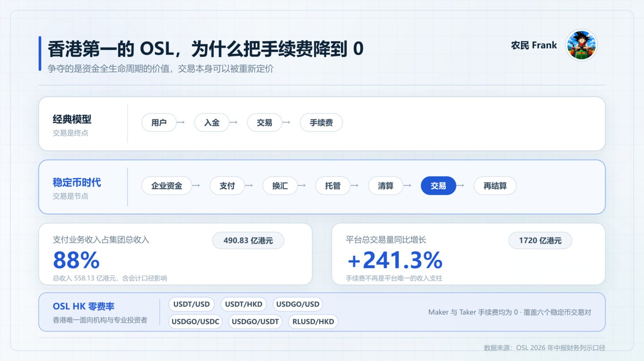Click the 490.83 亿港元 badge
644x361 pixels.
(248, 241)
